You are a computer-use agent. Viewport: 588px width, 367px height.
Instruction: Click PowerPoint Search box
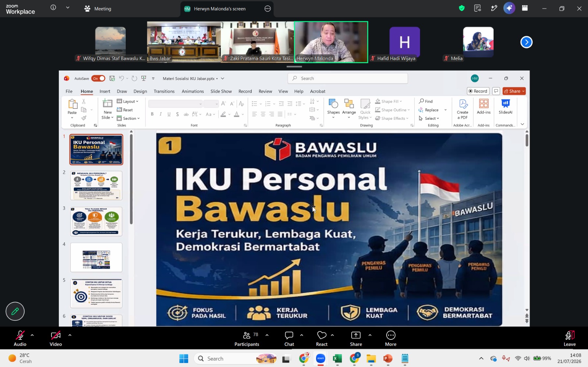click(x=348, y=78)
